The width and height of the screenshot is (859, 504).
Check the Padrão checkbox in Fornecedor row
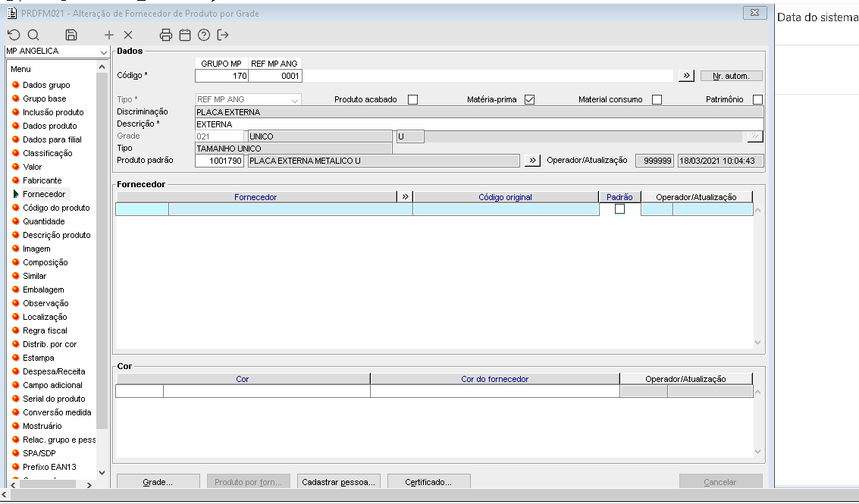click(x=619, y=208)
